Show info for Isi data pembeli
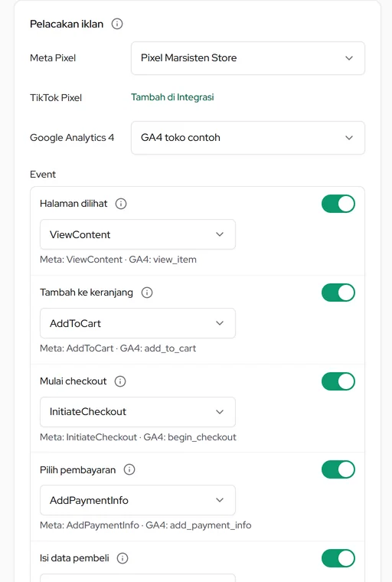 coord(122,558)
